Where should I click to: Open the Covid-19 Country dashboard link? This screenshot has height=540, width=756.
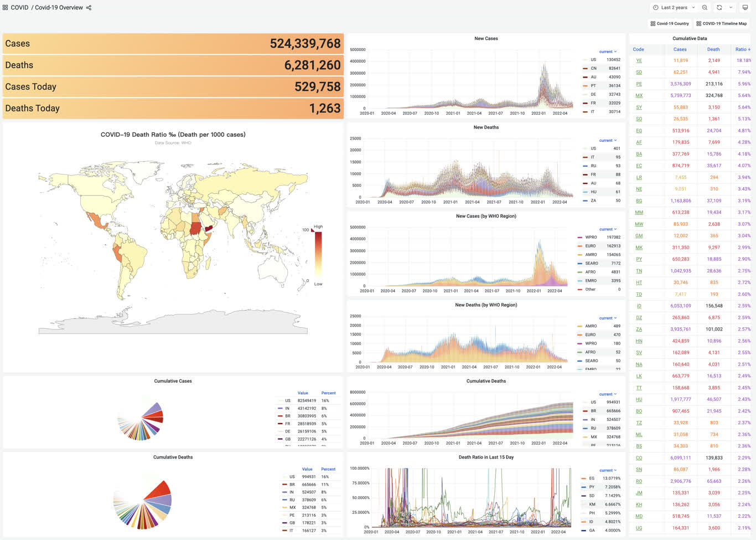[670, 23]
